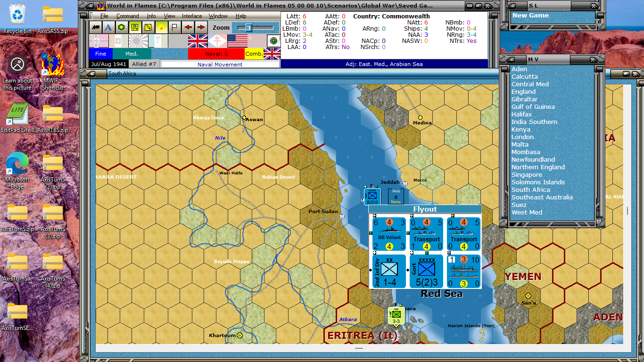
Task: Click the Union Jack next to Comb.
Action: pos(272,54)
